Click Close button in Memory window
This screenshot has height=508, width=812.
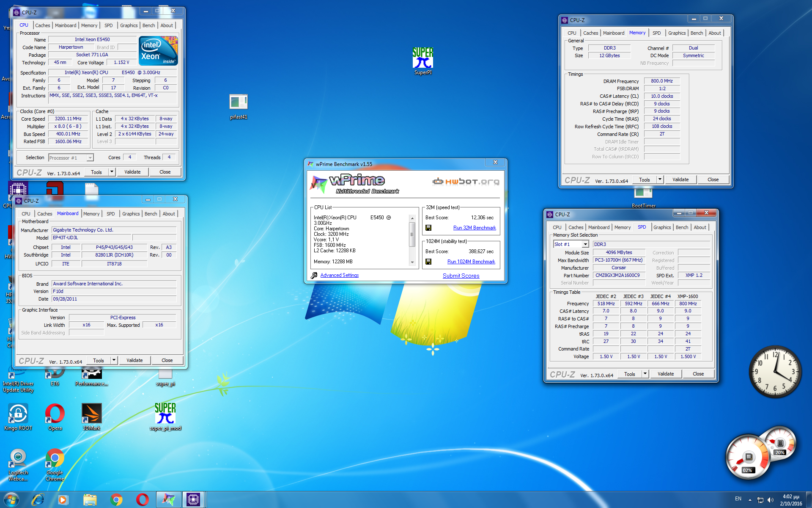[713, 179]
